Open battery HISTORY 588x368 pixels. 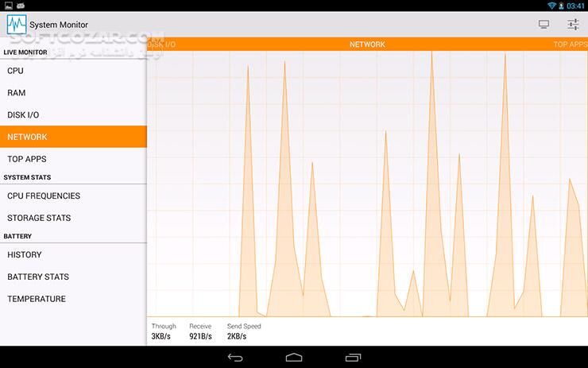pos(73,254)
